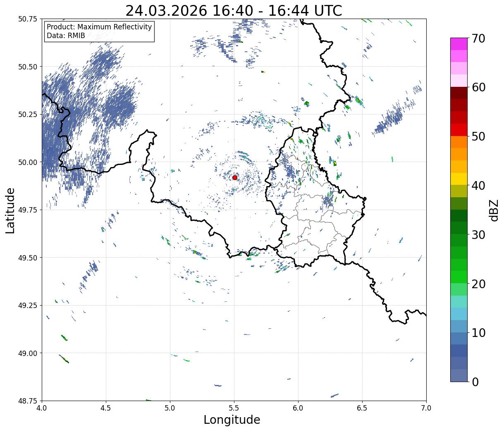Click the red radar location marker
Screen dimensions: 504x430
pos(235,177)
